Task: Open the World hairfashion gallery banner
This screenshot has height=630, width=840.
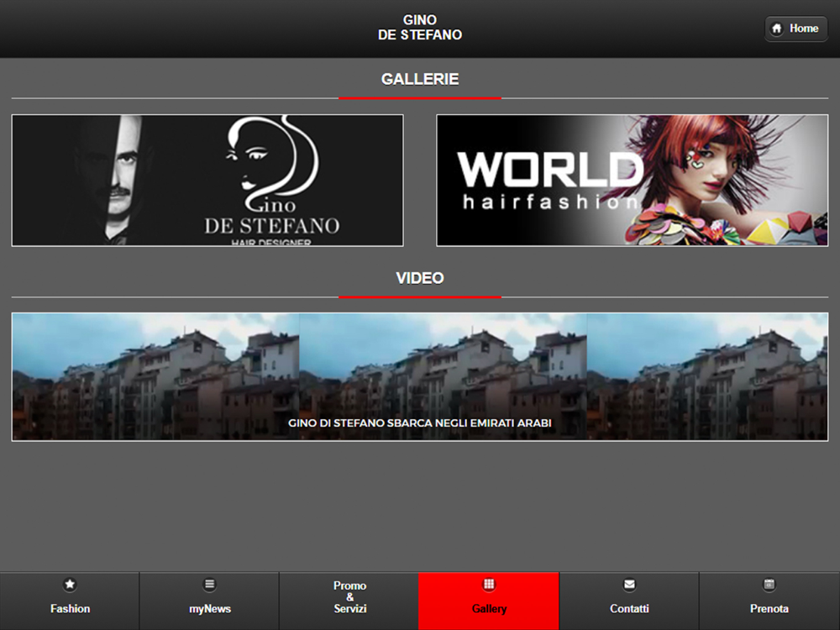Action: pos(633,181)
